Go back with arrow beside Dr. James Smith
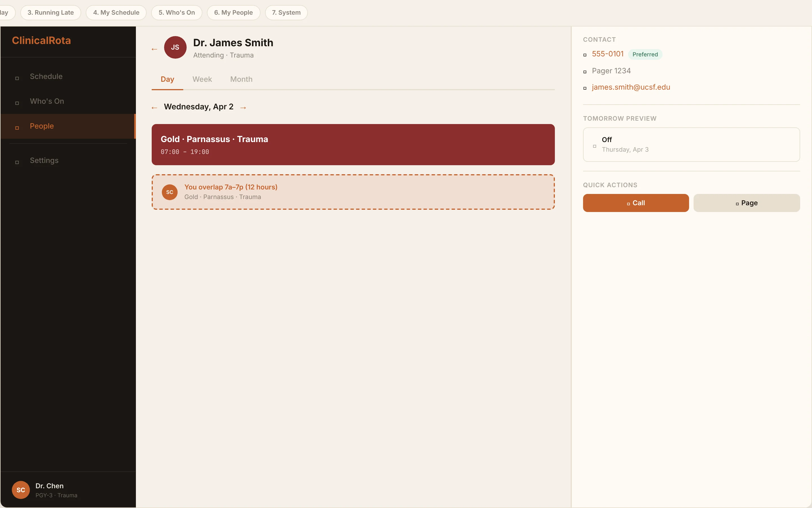The image size is (812, 508). [154, 49]
